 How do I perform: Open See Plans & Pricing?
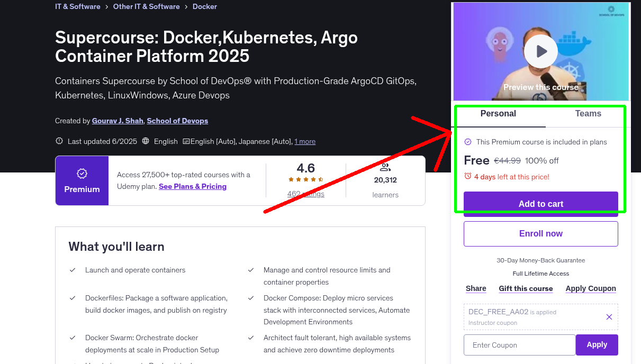[192, 186]
